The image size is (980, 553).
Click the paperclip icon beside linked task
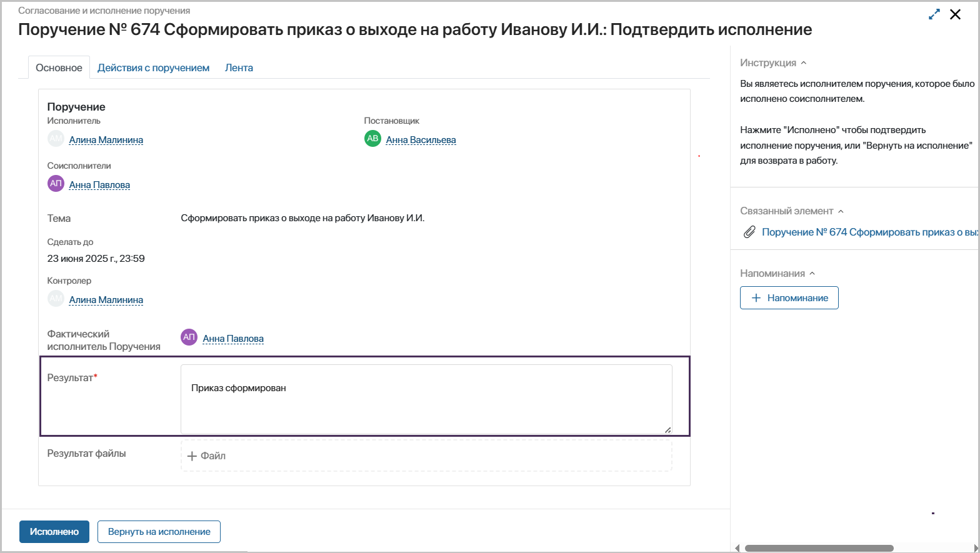tap(749, 232)
